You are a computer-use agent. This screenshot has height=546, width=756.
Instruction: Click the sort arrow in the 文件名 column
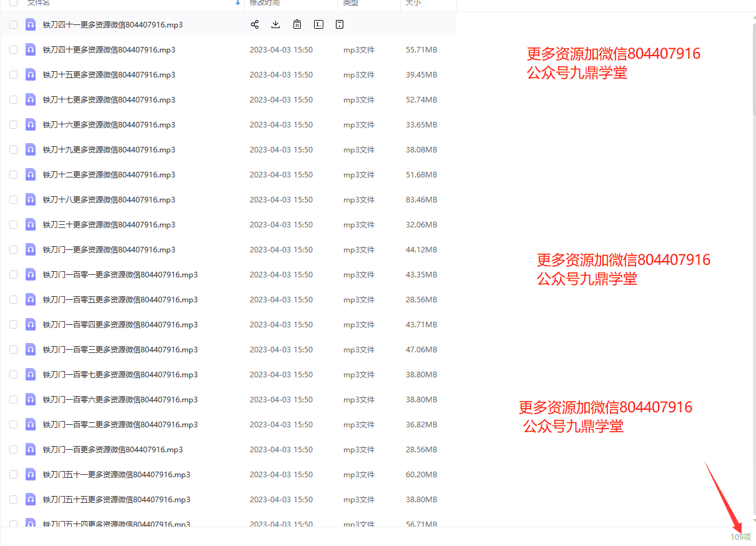238,3
